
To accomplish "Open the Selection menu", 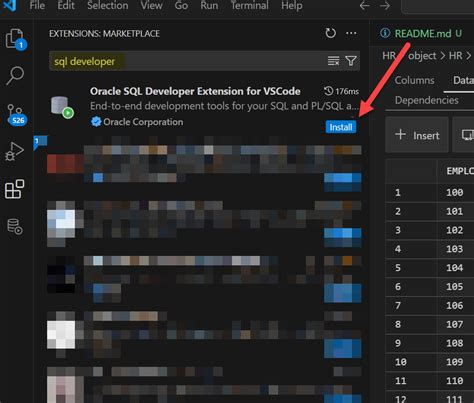I will click(107, 5).
